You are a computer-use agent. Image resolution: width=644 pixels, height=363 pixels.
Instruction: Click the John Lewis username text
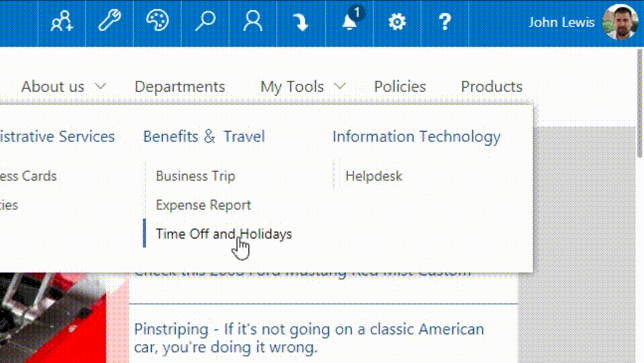coord(562,22)
